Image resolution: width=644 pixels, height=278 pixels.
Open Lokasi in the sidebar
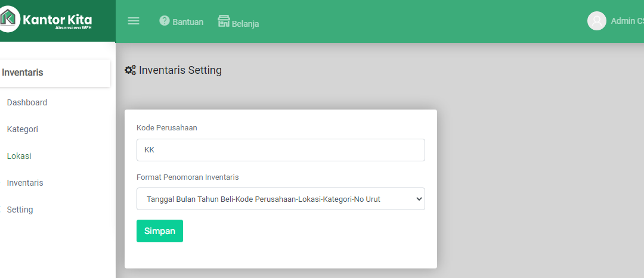(x=19, y=156)
